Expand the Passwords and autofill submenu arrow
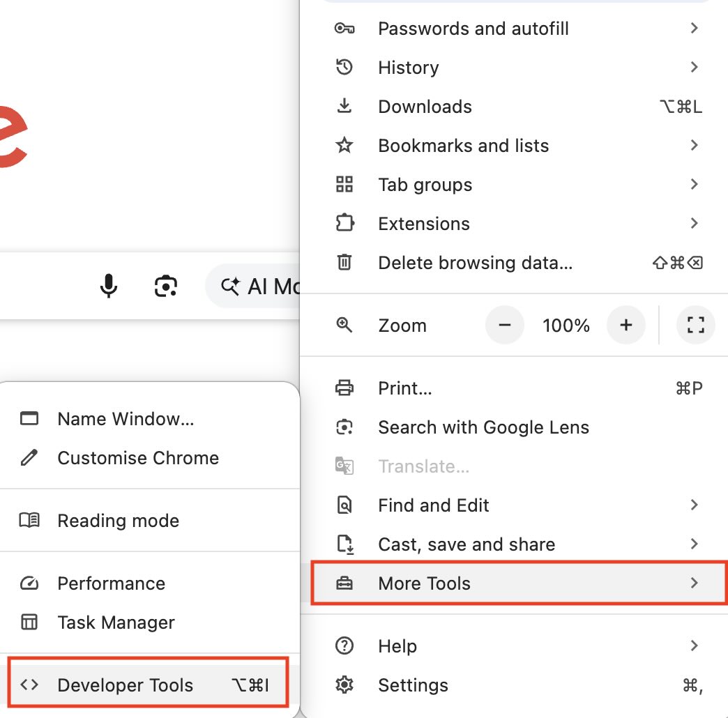 tap(694, 29)
